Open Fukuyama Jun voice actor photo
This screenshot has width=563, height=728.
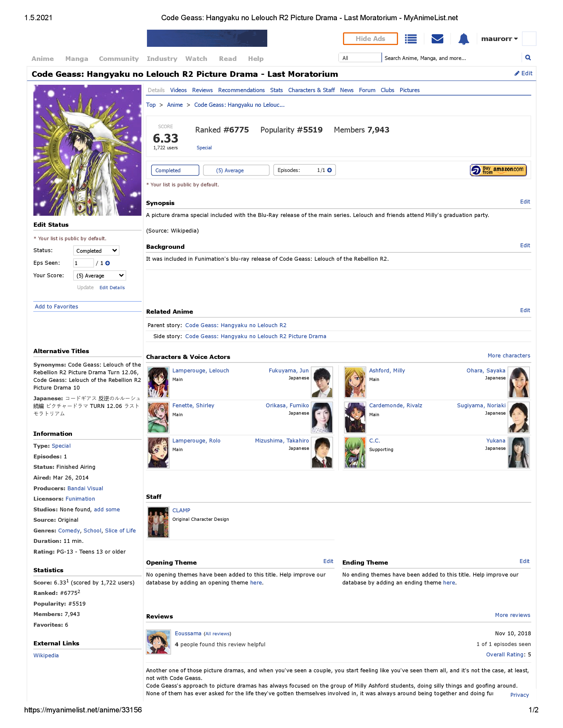click(x=322, y=382)
